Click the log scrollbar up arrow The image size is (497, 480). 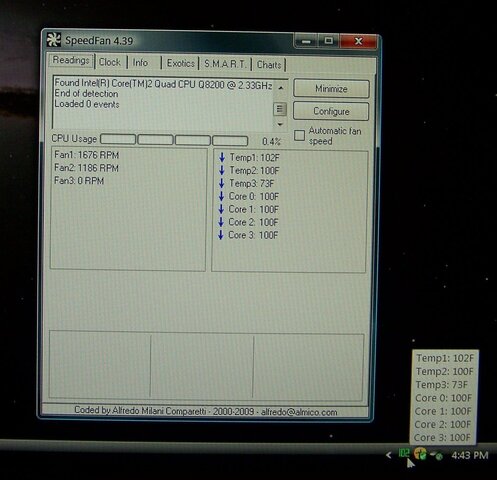(x=281, y=88)
